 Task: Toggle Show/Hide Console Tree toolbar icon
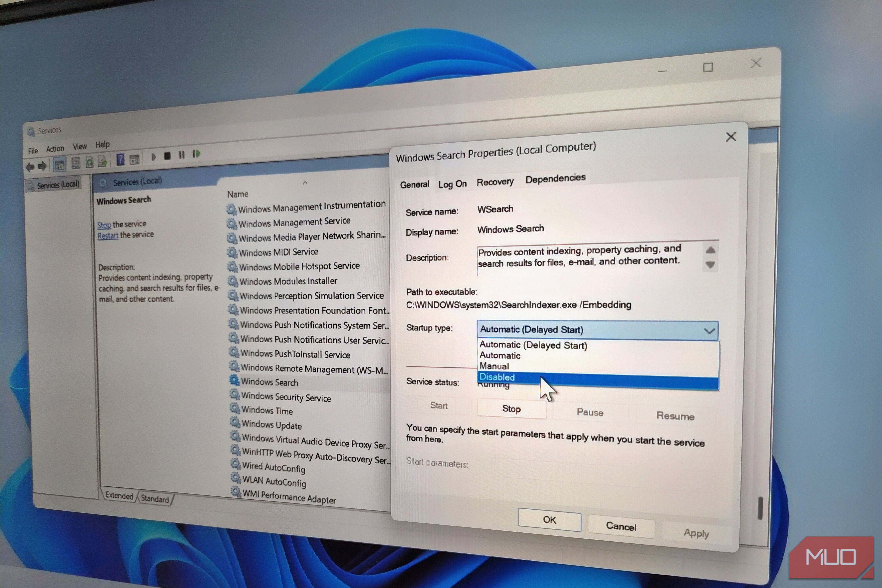coord(59,165)
